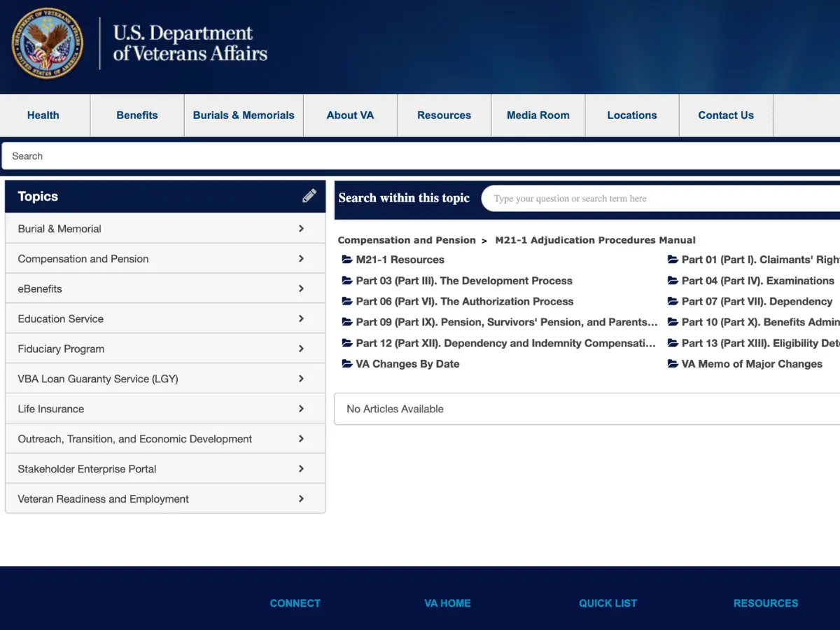
Task: Open VA Changes By Date link
Action: (x=408, y=364)
